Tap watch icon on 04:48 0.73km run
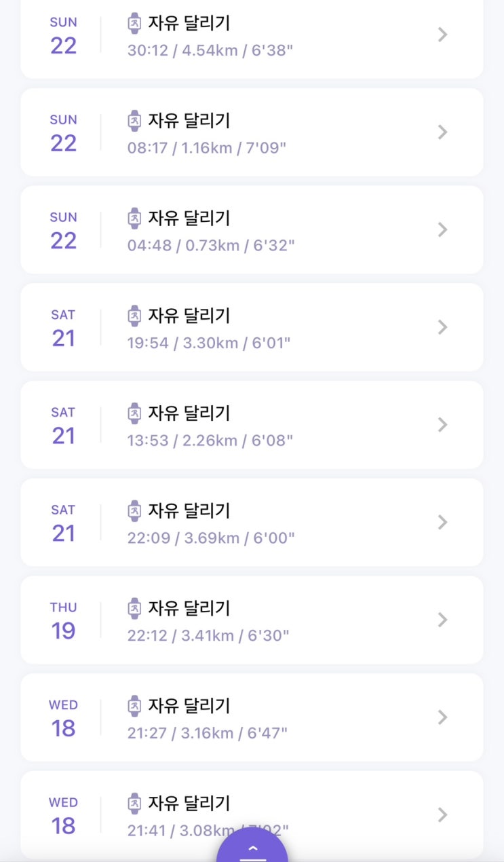 coord(135,219)
